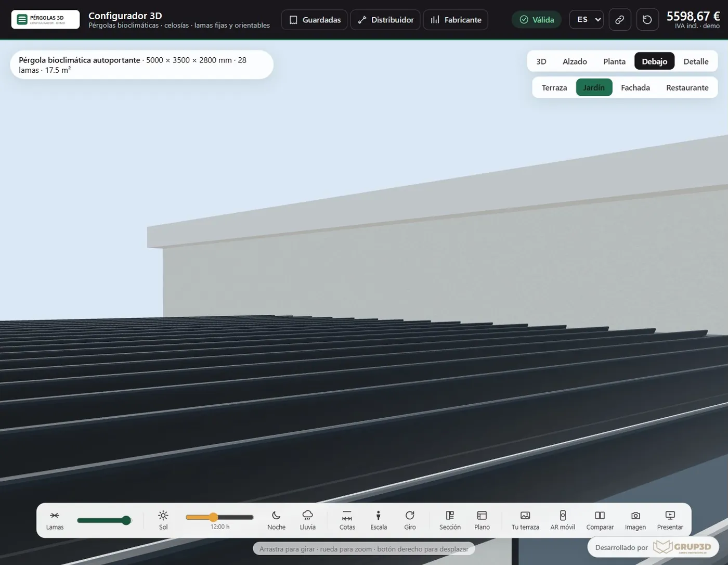Click the Pérgolas 3D logo

45,20
